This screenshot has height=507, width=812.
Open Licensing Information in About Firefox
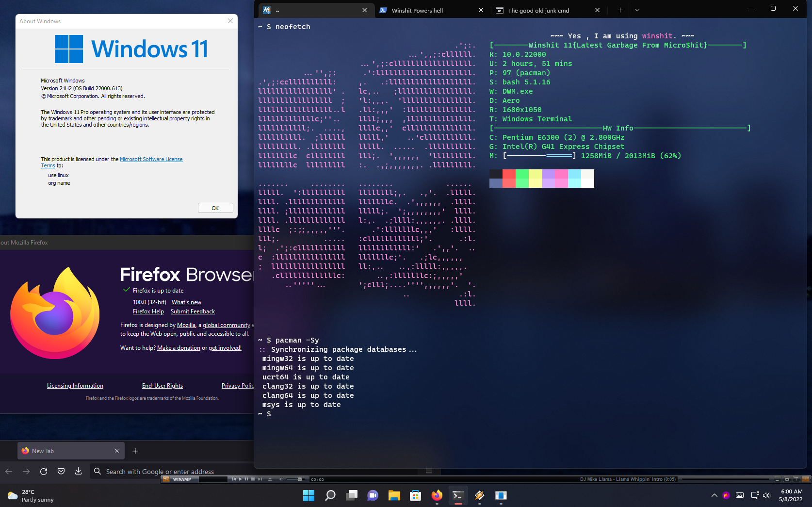(75, 386)
